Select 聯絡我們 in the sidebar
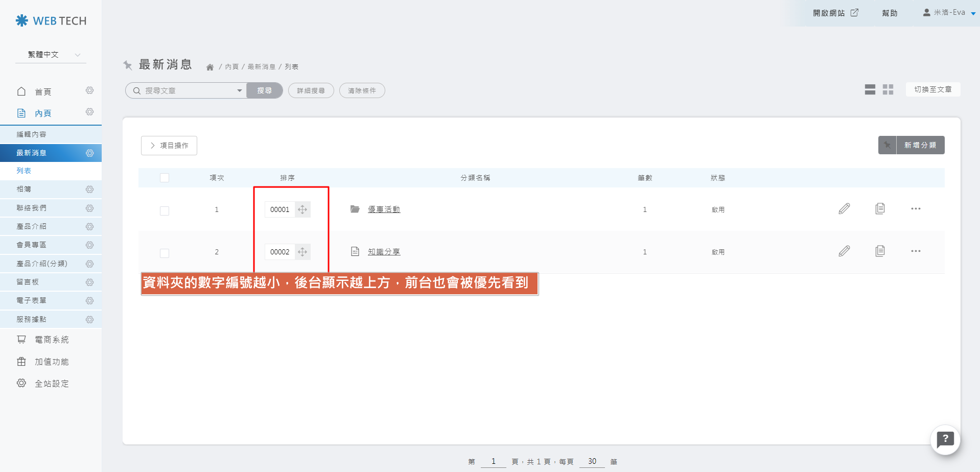 (32, 208)
